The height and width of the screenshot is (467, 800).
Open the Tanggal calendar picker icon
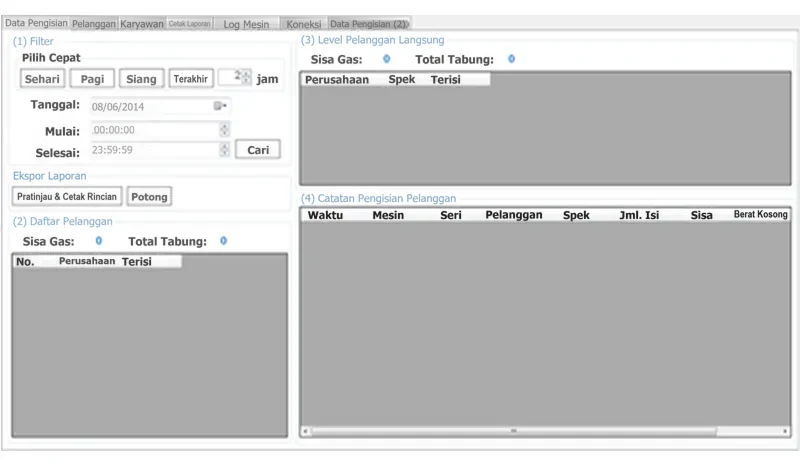(220, 106)
